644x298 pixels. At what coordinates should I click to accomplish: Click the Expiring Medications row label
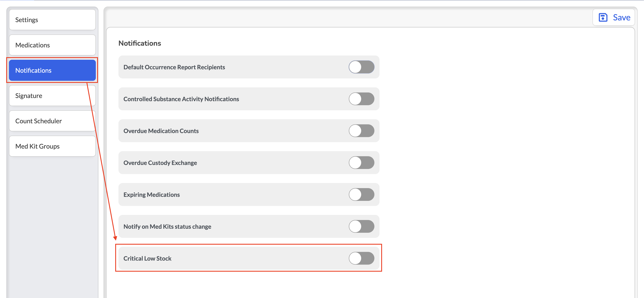pyautogui.click(x=151, y=195)
